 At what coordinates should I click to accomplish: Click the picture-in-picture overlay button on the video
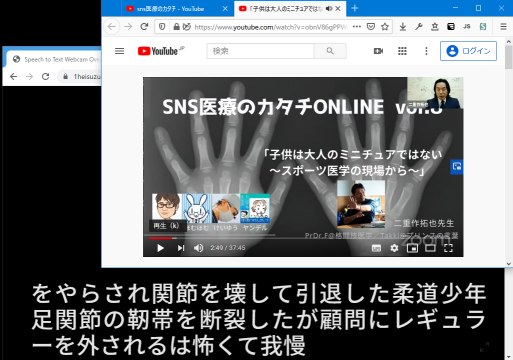[457, 166]
